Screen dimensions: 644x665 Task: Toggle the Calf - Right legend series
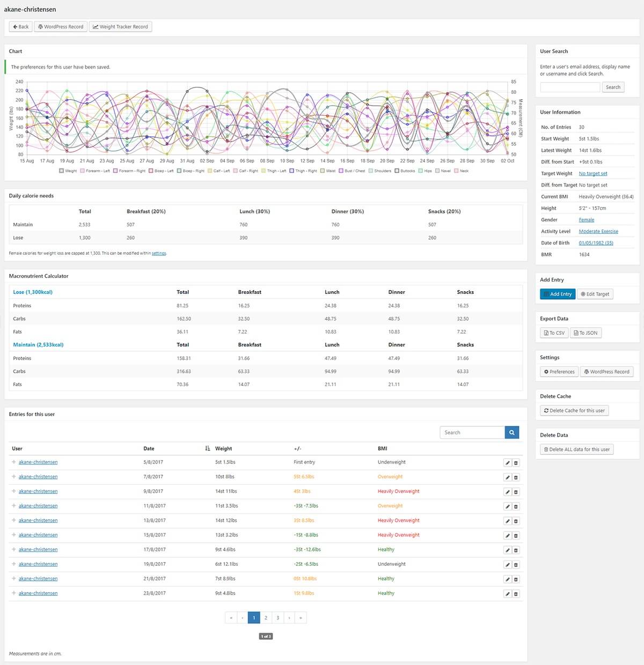246,171
